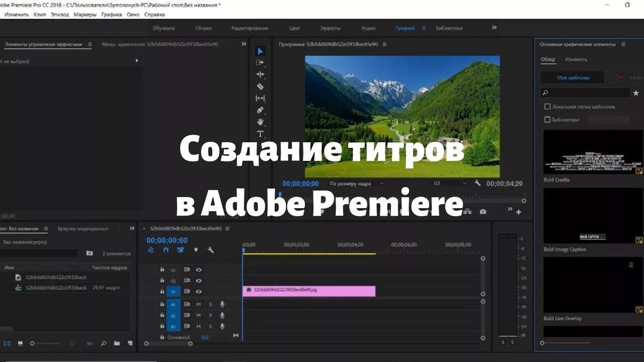Open the 1/2 playback resolution dropdown
The image size is (644, 362).
pyautogui.click(x=451, y=184)
